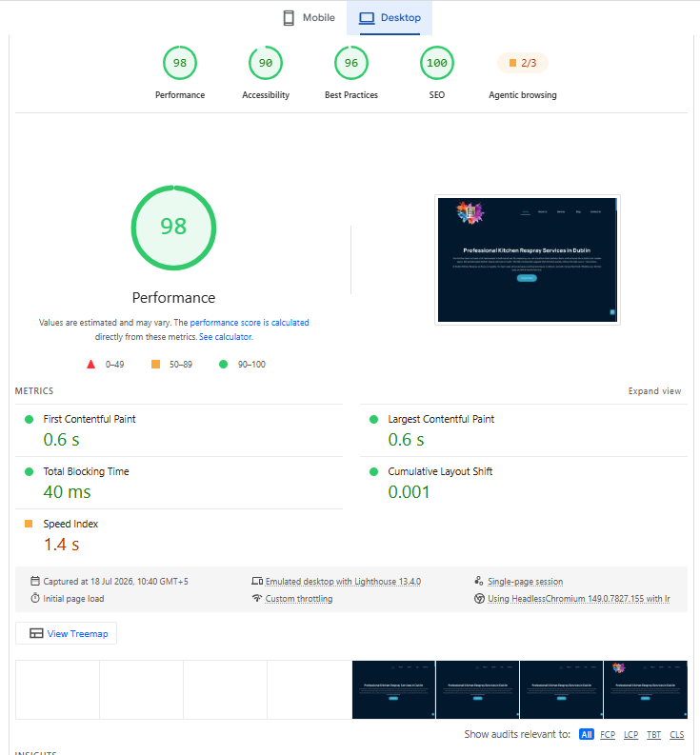Switch to the Mobile tab
700x755 pixels.
point(310,18)
